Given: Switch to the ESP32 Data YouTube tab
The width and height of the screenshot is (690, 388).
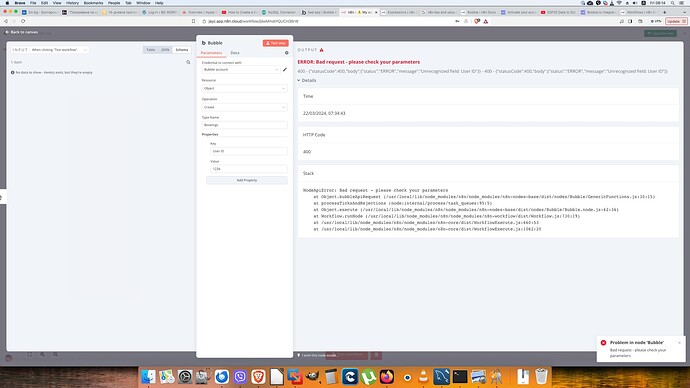Looking at the screenshot, I should click(558, 12).
